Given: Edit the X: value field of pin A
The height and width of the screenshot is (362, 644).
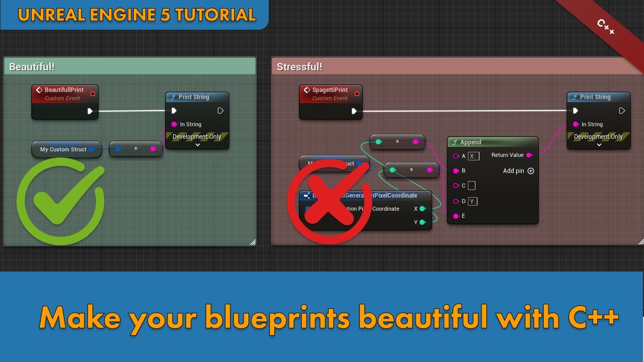Looking at the screenshot, I should click(x=473, y=156).
